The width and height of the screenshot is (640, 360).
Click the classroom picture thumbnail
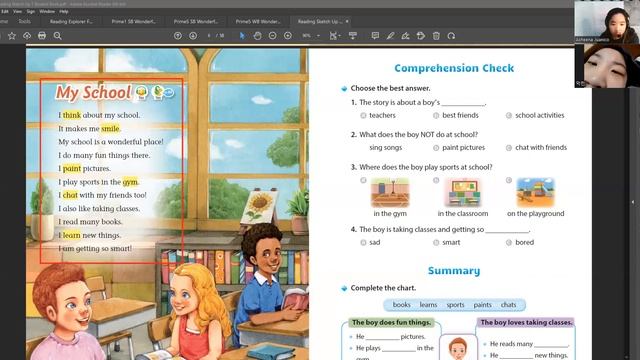pyautogui.click(x=462, y=193)
